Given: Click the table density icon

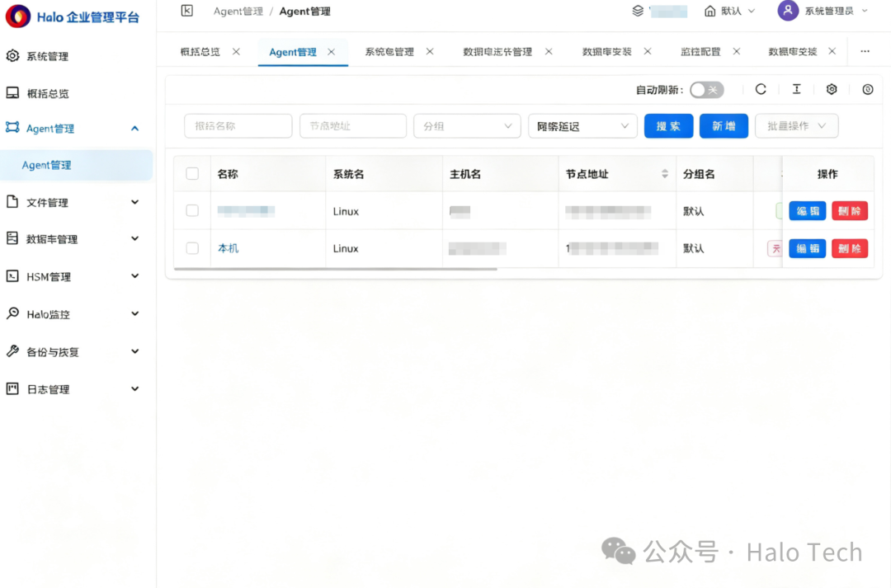Looking at the screenshot, I should [x=797, y=89].
